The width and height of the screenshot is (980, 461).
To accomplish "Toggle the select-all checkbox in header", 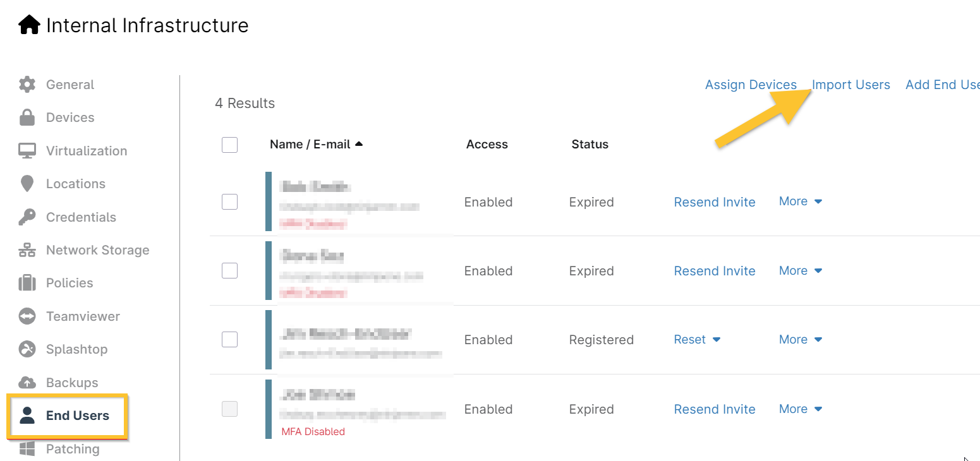I will click(229, 145).
